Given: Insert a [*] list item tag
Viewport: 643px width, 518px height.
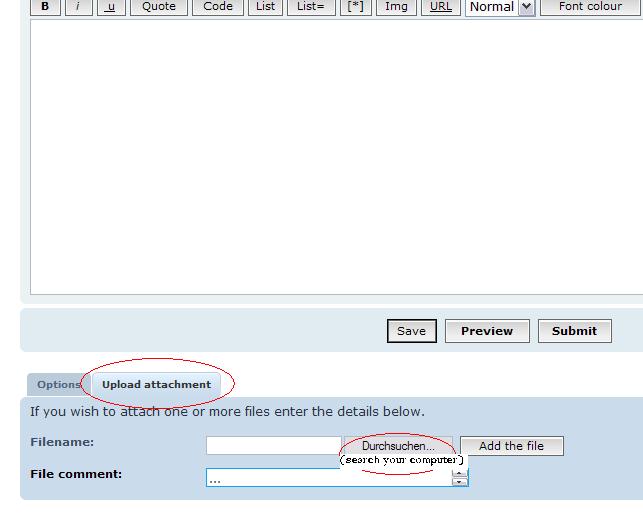Looking at the screenshot, I should 356,7.
